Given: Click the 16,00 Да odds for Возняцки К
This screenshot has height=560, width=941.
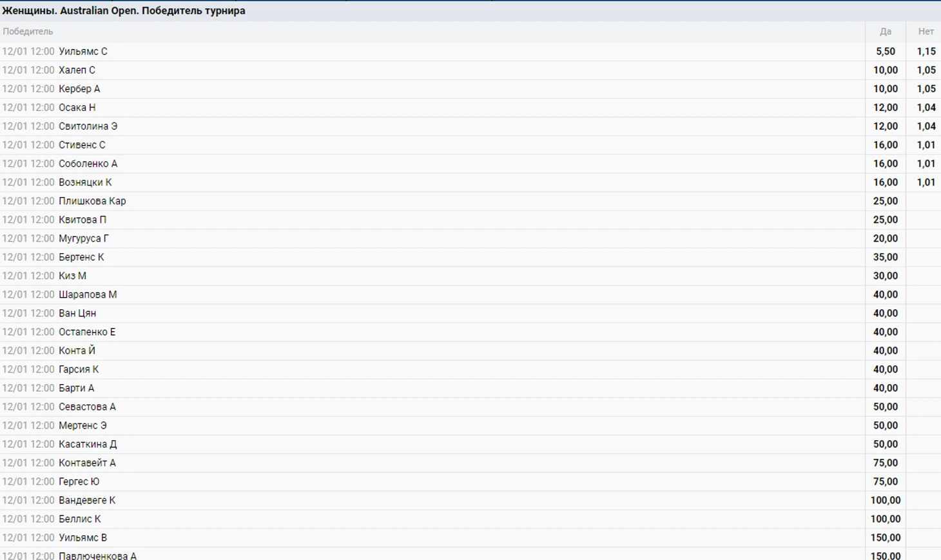Looking at the screenshot, I should pos(885,182).
